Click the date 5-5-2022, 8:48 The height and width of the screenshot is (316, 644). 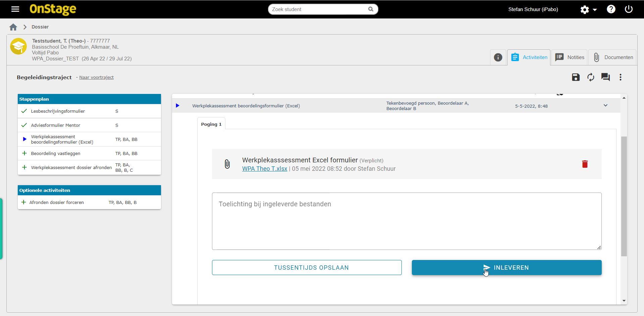531,106
